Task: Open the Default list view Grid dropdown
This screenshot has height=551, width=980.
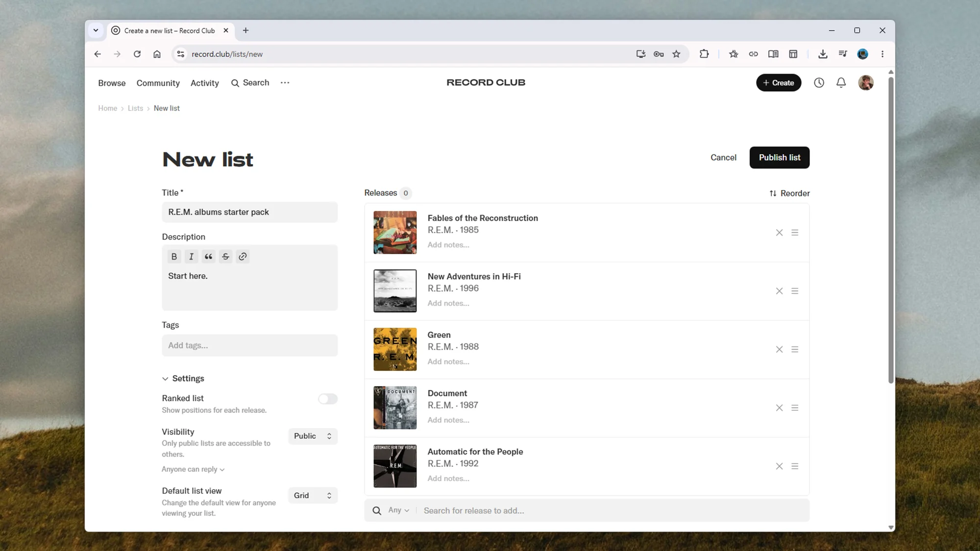Action: click(313, 496)
